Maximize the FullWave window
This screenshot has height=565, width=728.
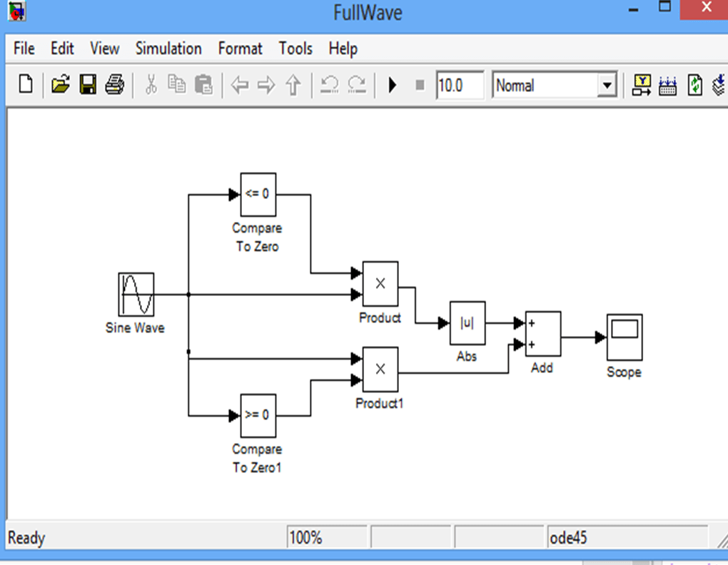(665, 6)
